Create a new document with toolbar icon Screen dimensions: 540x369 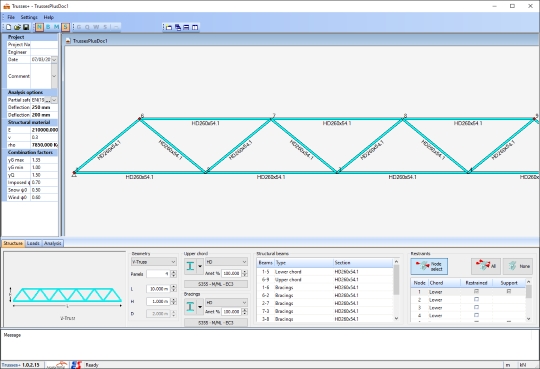(9, 27)
